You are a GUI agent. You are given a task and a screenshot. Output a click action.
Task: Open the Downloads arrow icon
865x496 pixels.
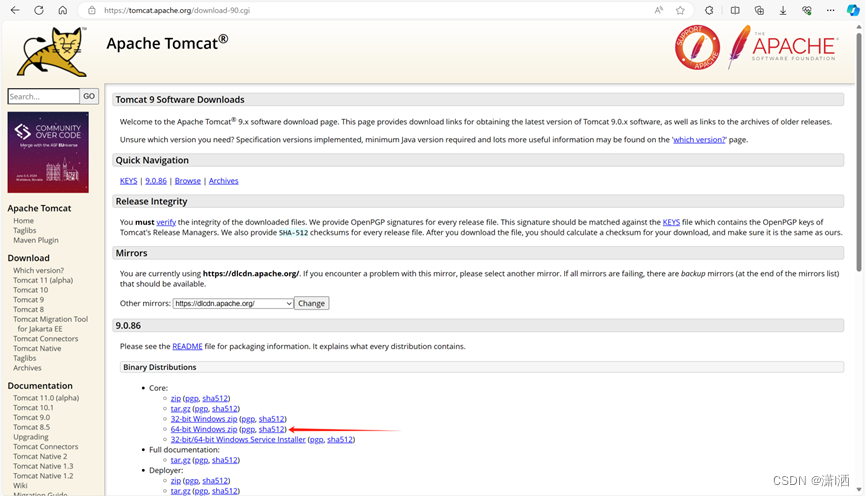tap(783, 10)
